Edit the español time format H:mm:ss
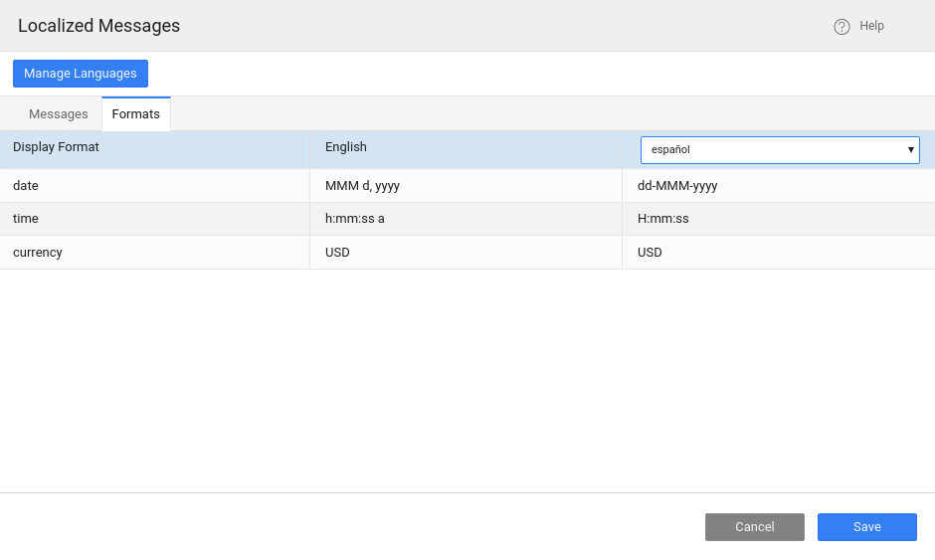 pyautogui.click(x=663, y=219)
